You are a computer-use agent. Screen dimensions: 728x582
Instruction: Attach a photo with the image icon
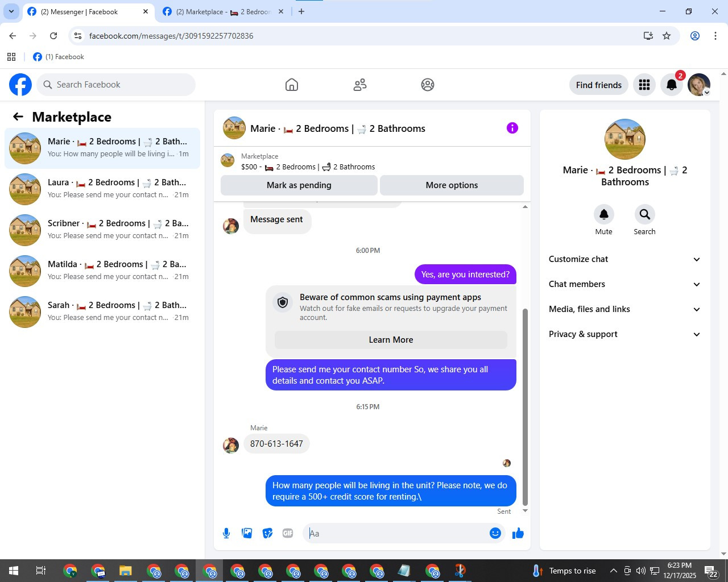click(x=247, y=533)
